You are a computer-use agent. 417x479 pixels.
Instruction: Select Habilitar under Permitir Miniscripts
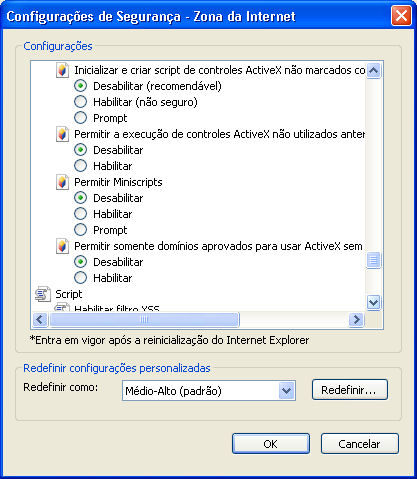click(80, 214)
